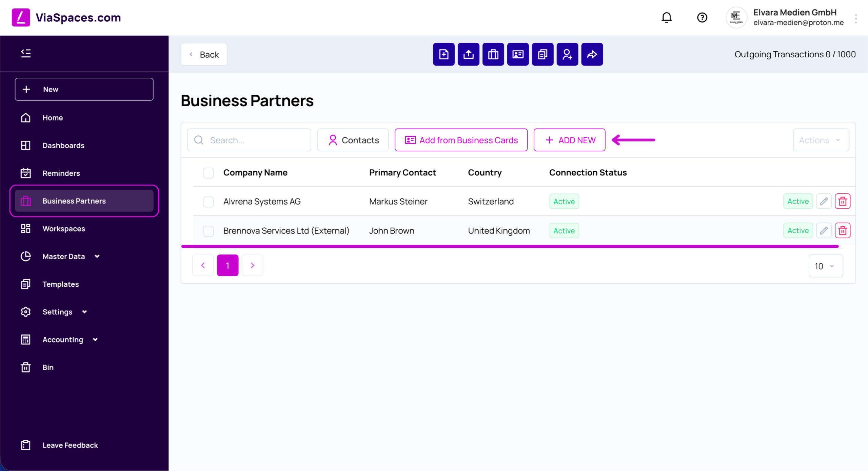Toggle the select-all header checkbox
Screen dimensions: 868x471
pyautogui.click(x=208, y=173)
